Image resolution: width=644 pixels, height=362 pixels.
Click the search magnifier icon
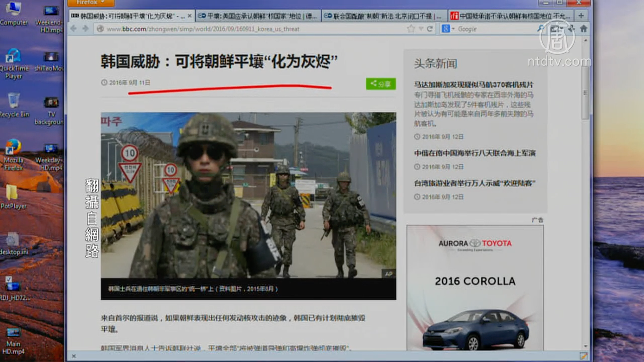[x=540, y=29]
